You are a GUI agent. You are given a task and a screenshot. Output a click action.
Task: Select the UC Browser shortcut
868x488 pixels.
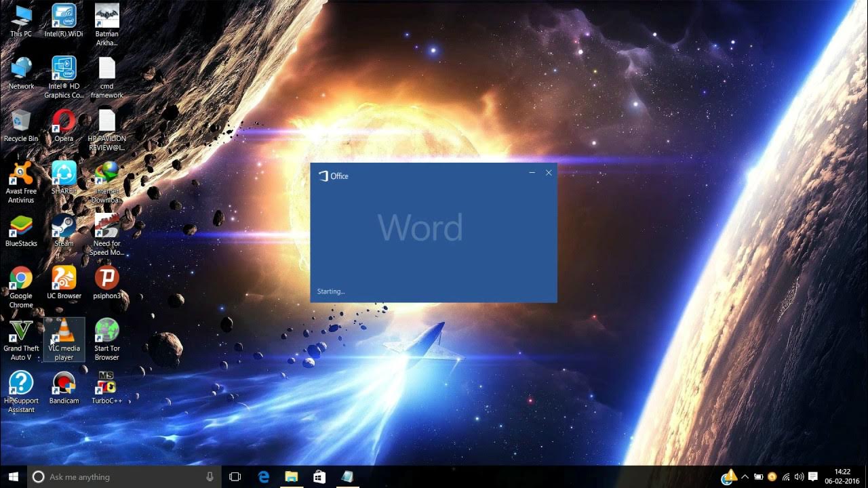(64, 283)
